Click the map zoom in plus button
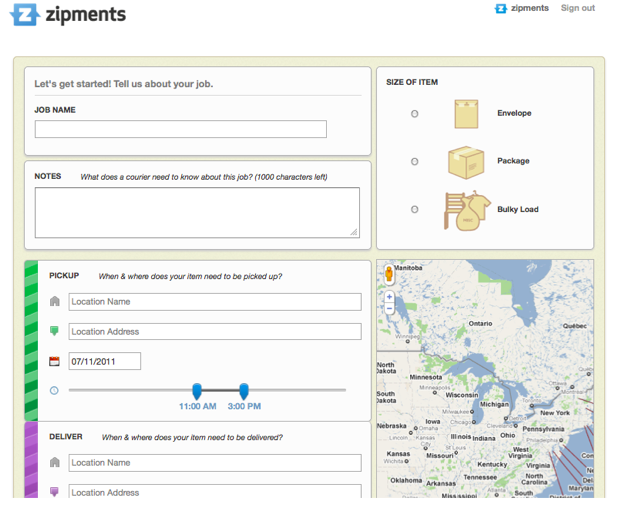 point(389,297)
